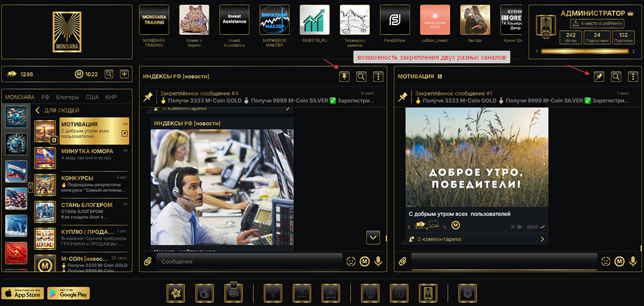
Task: Open the БИРЖЕВОЙ МАКЛЕР channel
Action: [x=274, y=20]
